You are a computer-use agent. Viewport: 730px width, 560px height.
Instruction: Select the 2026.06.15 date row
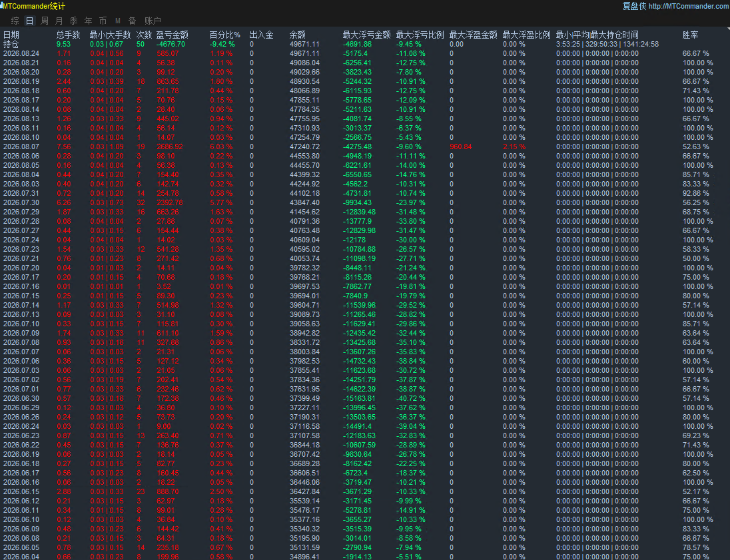point(21,491)
